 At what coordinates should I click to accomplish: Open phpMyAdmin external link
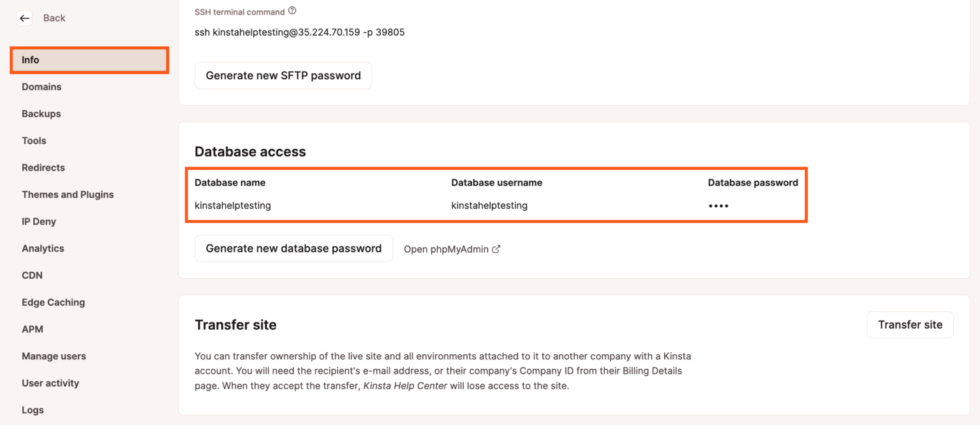pos(452,249)
